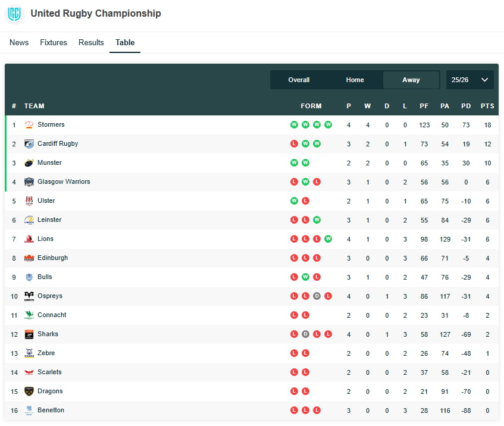This screenshot has width=504, height=426.
Task: Select the News menu item
Action: point(19,42)
